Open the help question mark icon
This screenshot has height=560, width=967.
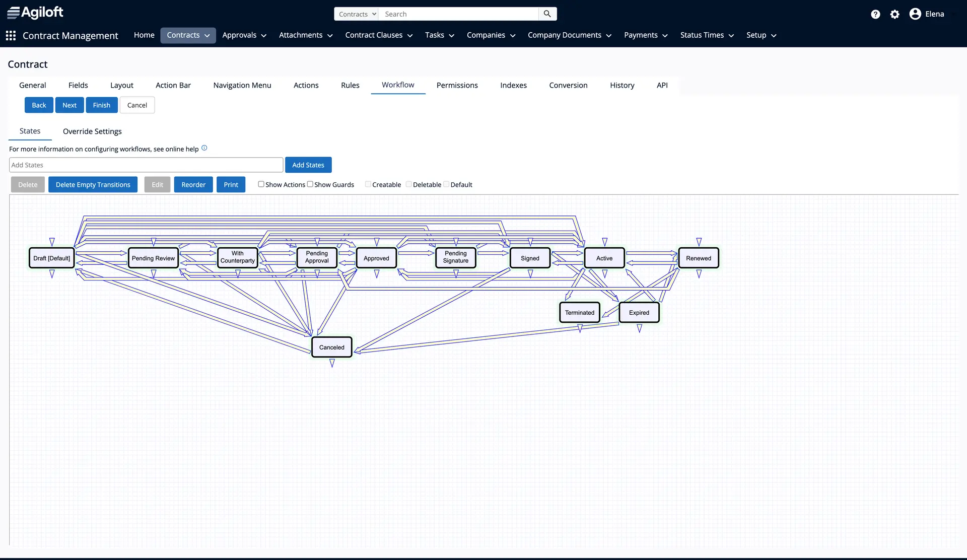coord(875,14)
